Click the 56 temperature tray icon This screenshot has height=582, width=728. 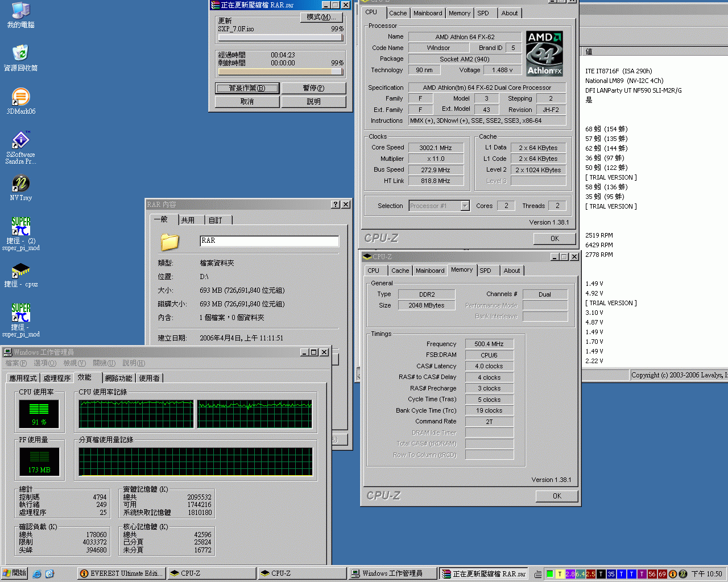click(652, 574)
